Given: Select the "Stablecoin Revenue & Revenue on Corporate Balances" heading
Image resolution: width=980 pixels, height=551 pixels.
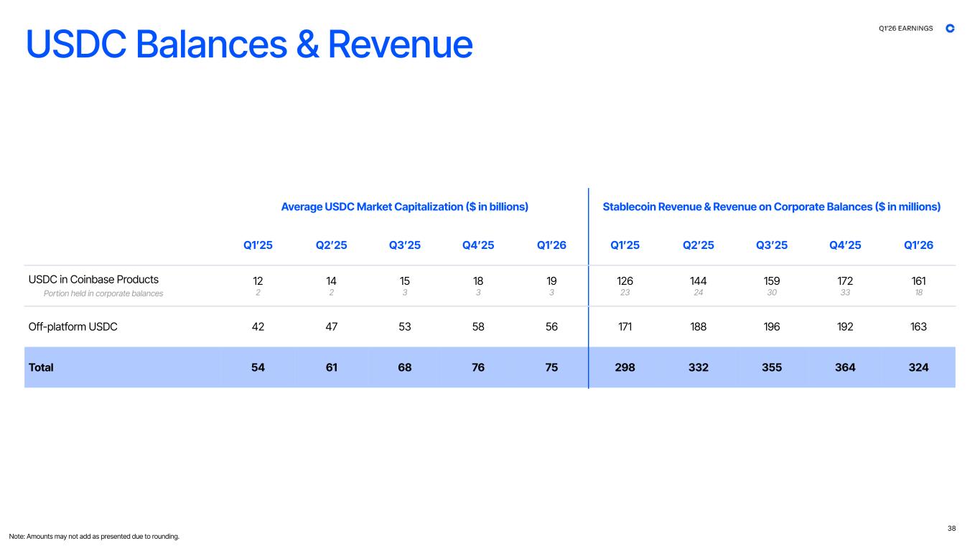Looking at the screenshot, I should [772, 207].
